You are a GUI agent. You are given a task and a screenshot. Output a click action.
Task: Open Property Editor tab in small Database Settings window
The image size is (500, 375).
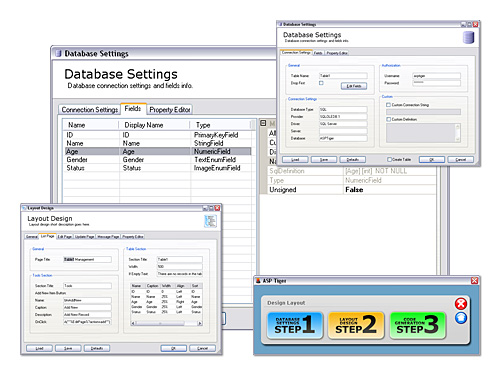[x=337, y=53]
